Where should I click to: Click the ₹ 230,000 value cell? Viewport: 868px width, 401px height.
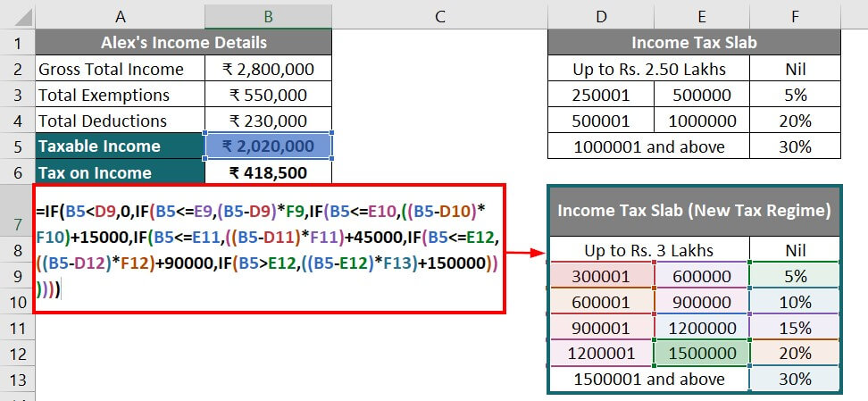269,121
